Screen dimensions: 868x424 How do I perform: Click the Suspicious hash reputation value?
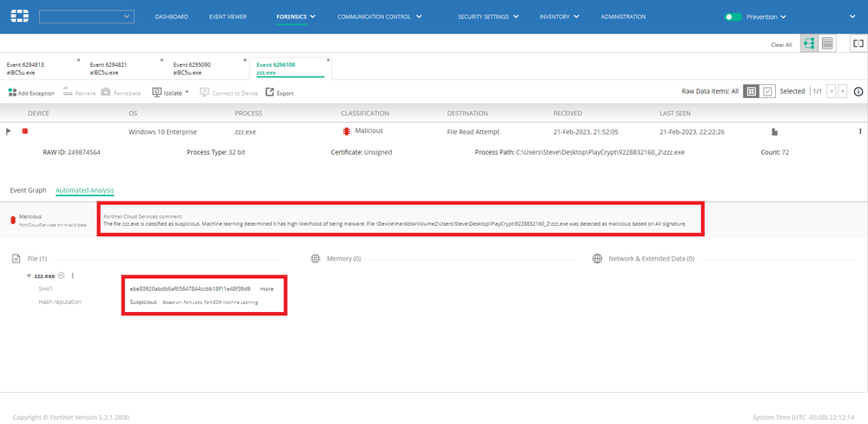tap(143, 302)
